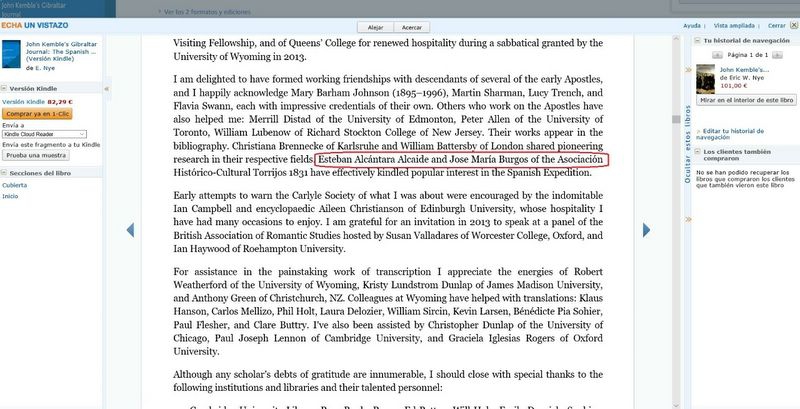Collapse the left sidebar with the double chevron
The width and height of the screenshot is (800, 409).
point(107,89)
